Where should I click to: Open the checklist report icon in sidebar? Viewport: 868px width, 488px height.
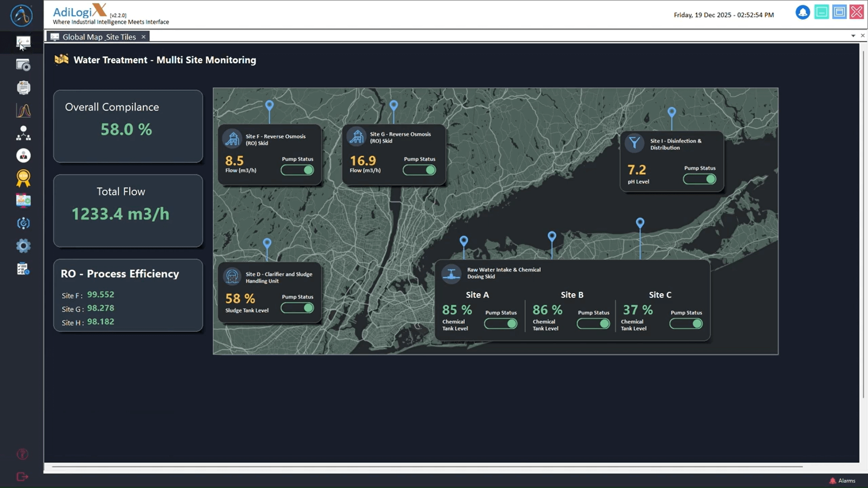pyautogui.click(x=23, y=269)
